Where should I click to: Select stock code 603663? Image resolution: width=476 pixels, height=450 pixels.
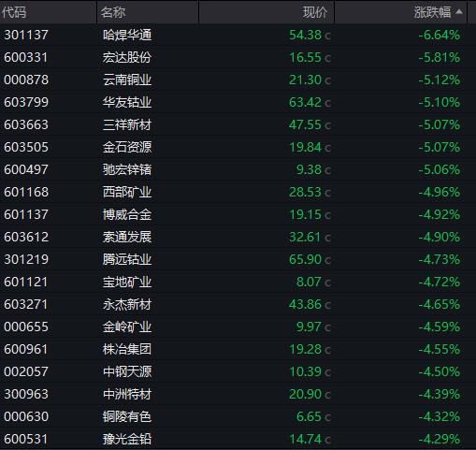click(x=26, y=124)
